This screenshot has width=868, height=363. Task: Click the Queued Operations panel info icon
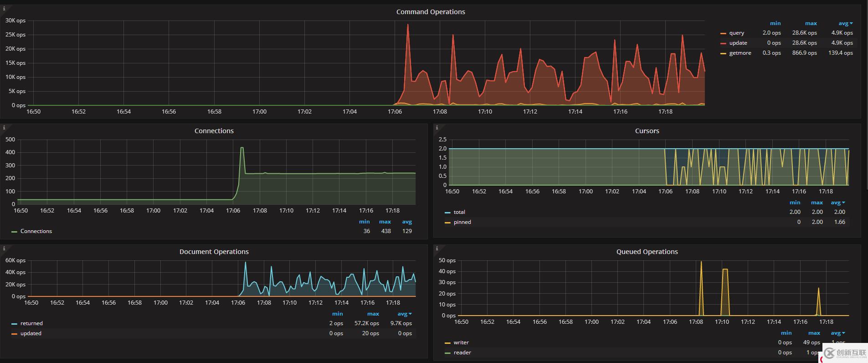click(437, 249)
